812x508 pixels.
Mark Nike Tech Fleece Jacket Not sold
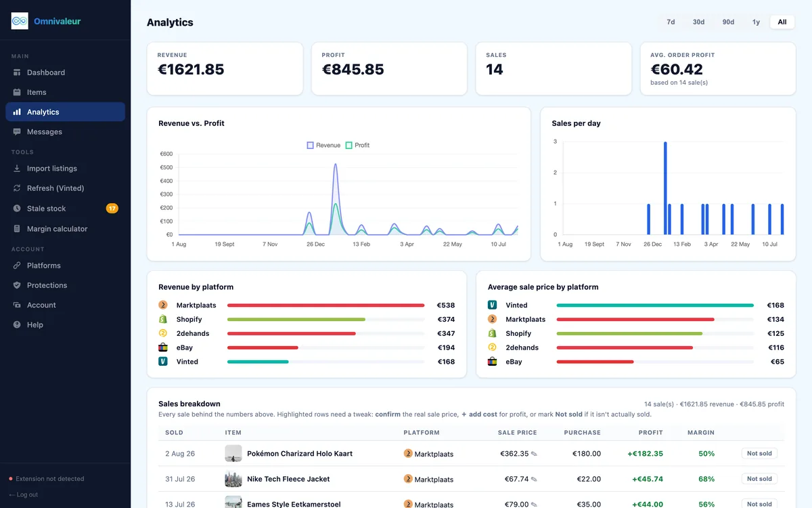point(759,479)
